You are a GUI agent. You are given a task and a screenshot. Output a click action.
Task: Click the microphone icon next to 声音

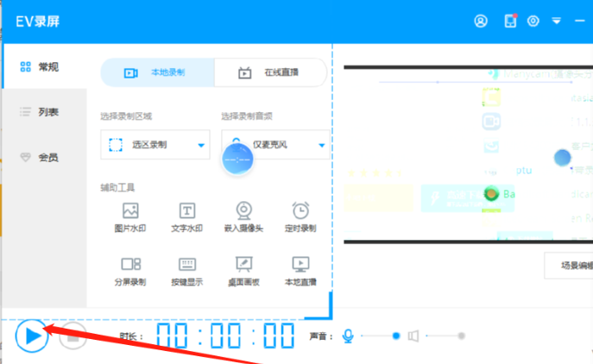[x=348, y=336]
